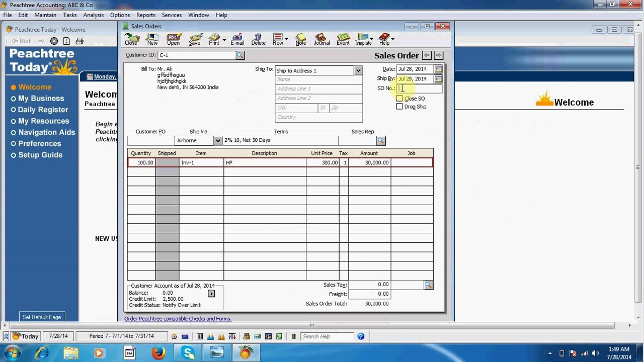The image size is (644, 362).
Task: Click the Close toolbar icon in Sales Orders
Action: (131, 39)
